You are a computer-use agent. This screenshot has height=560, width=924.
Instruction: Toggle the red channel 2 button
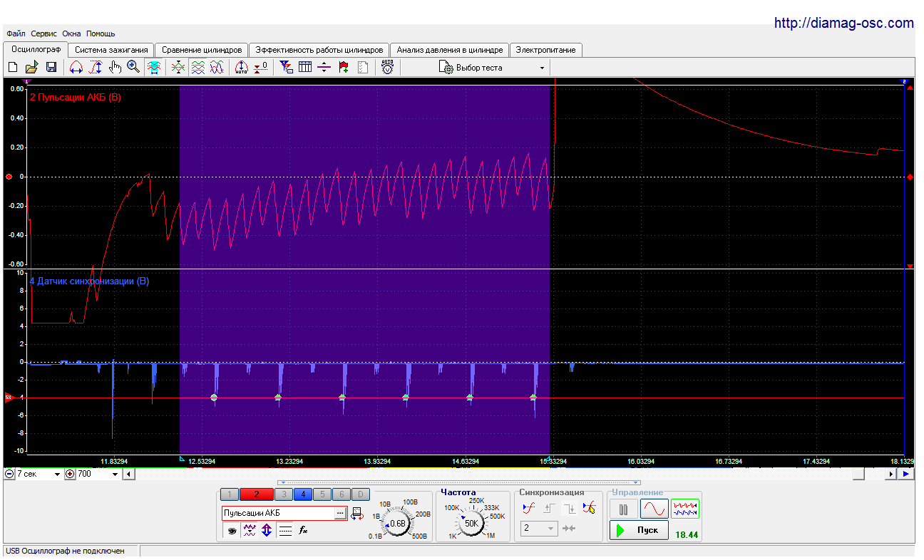(x=256, y=494)
